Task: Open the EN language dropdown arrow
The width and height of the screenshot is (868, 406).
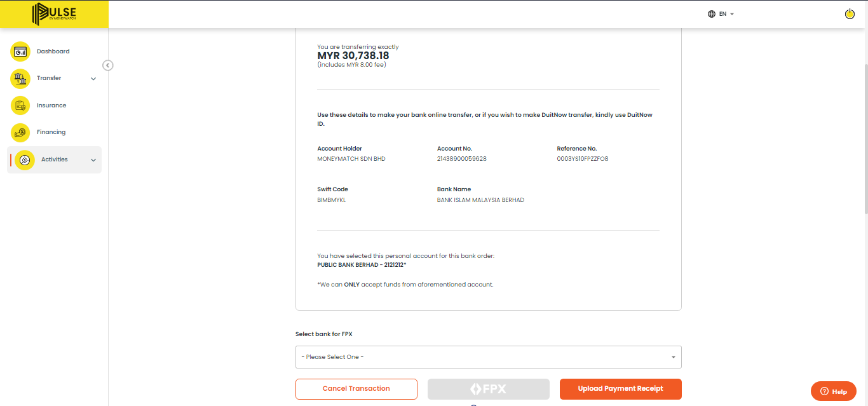Action: (x=732, y=14)
